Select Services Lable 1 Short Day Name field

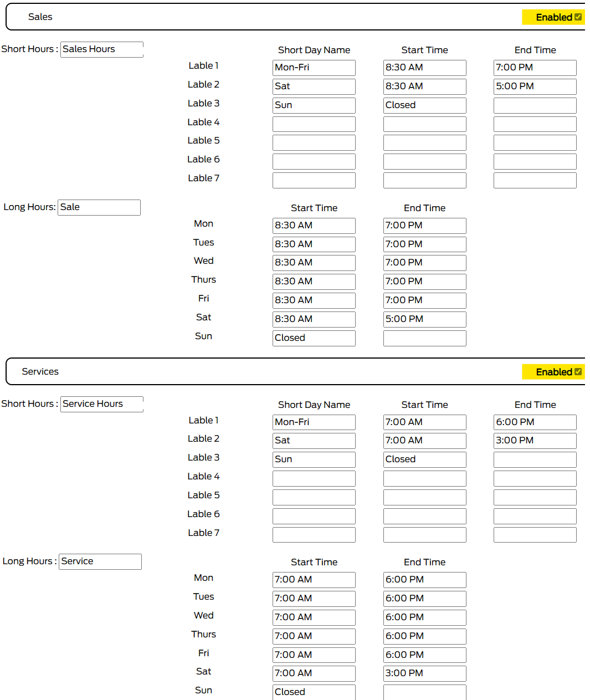314,422
